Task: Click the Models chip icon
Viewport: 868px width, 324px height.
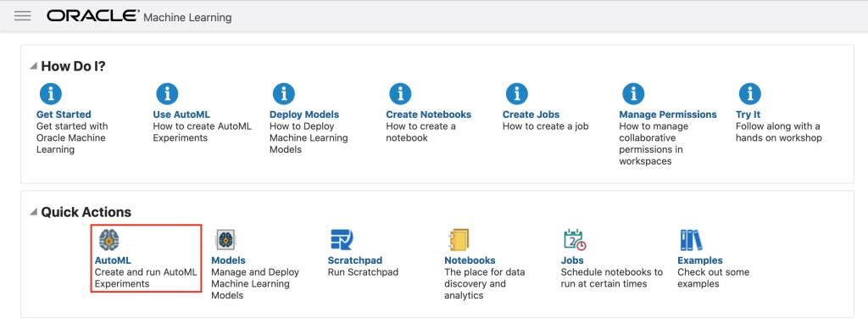Action: (225, 240)
